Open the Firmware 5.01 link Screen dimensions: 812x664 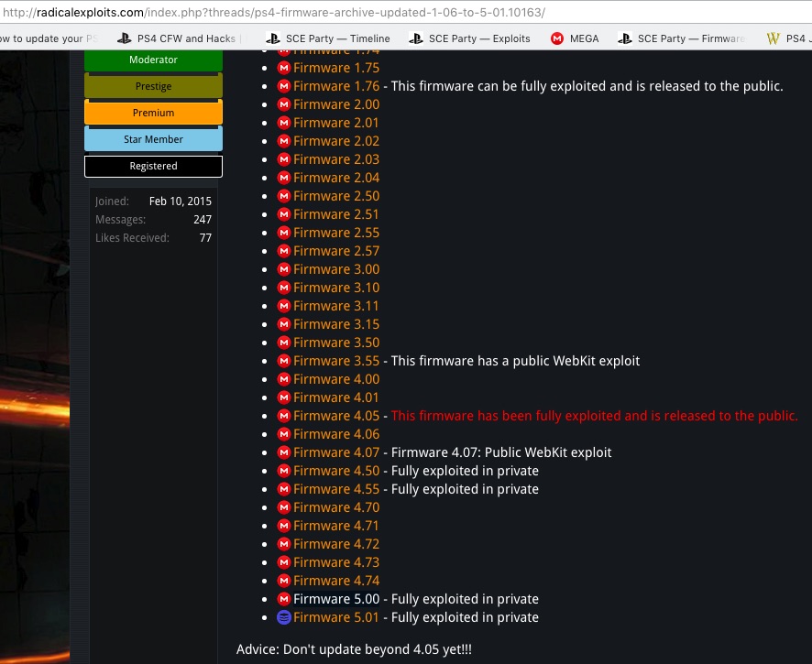click(336, 617)
